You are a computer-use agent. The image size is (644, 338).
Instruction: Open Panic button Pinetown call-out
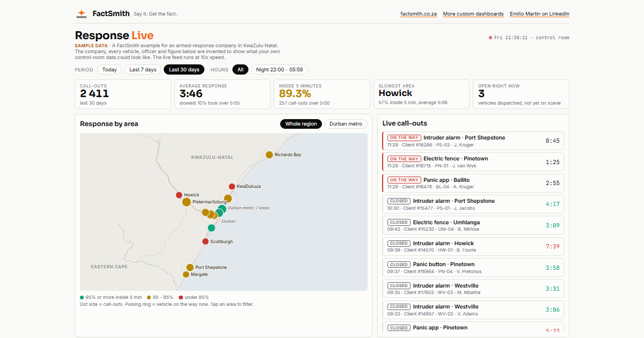coord(473,268)
